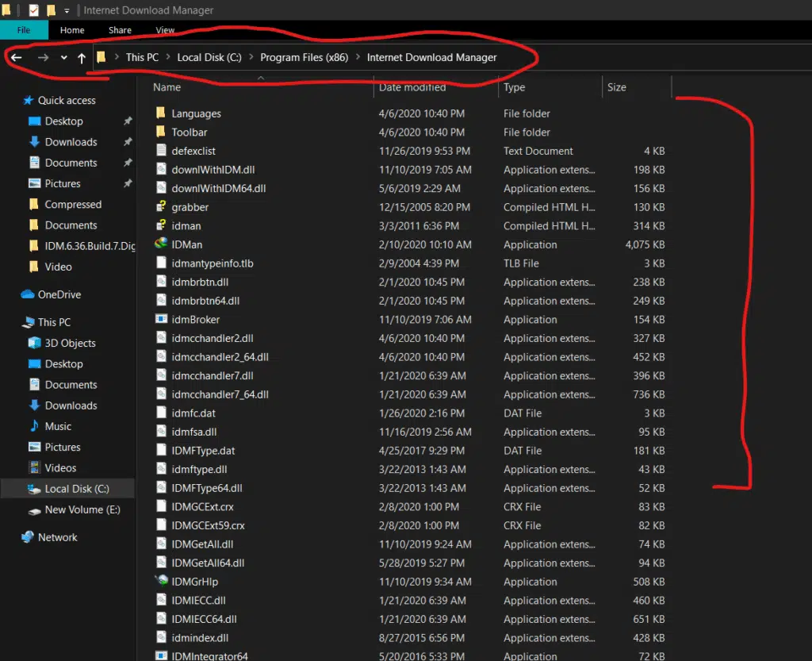Select the IDMIntegrator64 application icon

(161, 655)
